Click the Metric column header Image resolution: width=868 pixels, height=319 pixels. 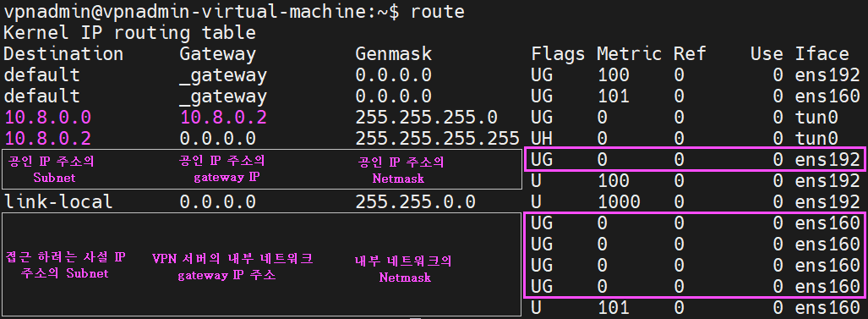point(630,53)
